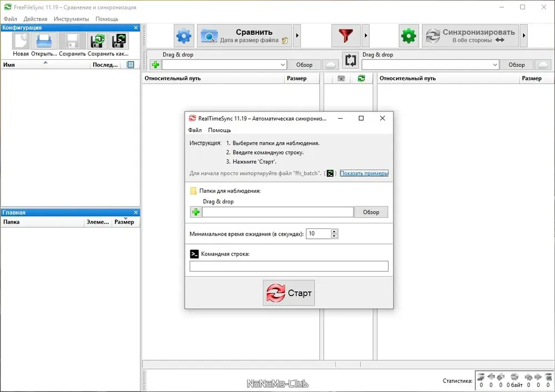
Task: Open cloud access for right folder
Action: [543, 65]
